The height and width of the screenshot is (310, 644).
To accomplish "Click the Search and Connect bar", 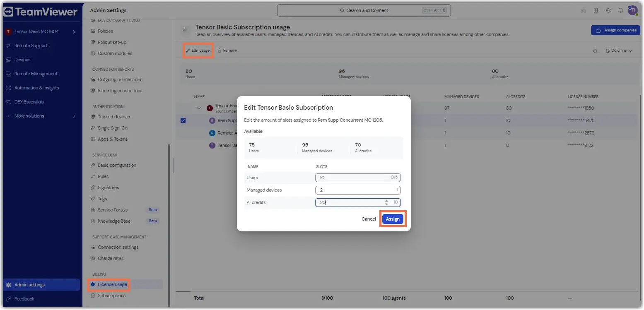I will [364, 10].
